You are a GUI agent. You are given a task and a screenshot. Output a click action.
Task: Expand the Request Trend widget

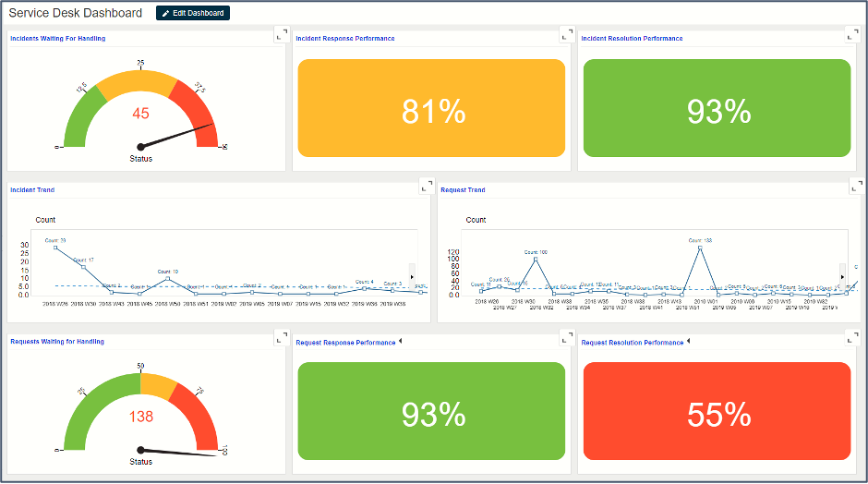click(x=856, y=186)
